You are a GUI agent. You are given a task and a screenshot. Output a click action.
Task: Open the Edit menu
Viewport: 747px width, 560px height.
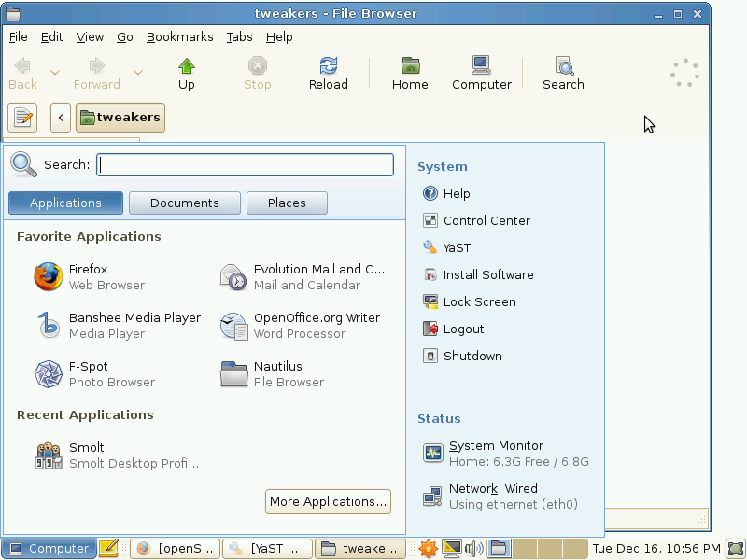(51, 37)
